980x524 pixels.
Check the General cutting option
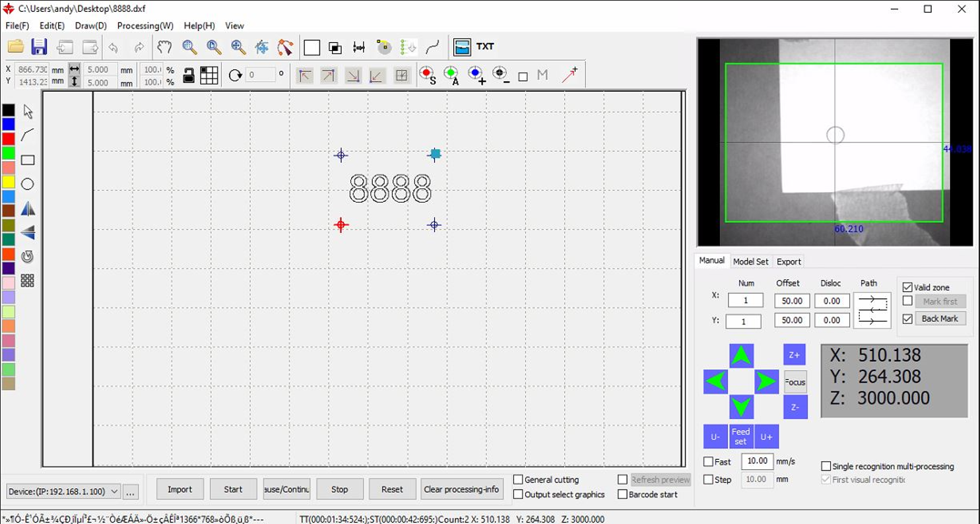(x=518, y=480)
